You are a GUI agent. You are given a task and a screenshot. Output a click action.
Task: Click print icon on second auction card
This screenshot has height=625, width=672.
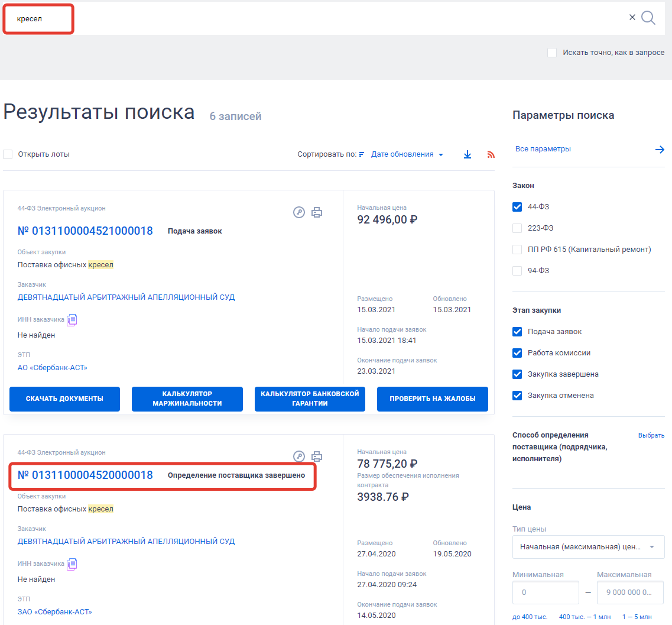317,456
